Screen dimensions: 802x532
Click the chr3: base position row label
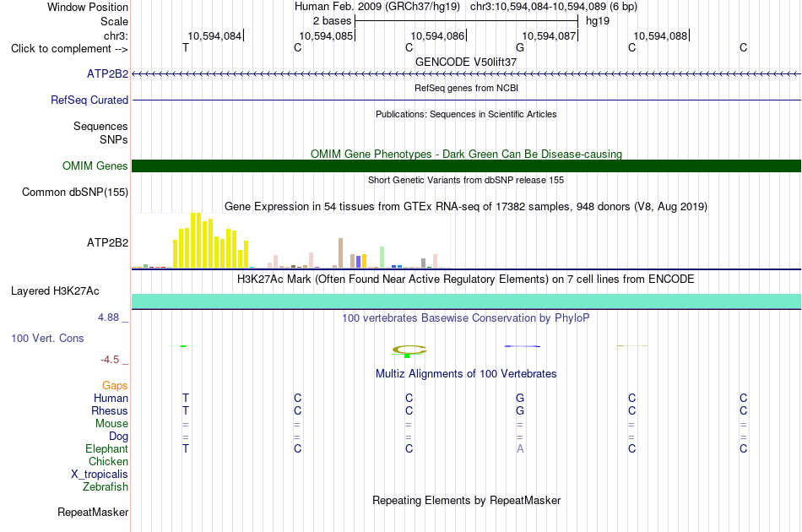pyautogui.click(x=117, y=35)
